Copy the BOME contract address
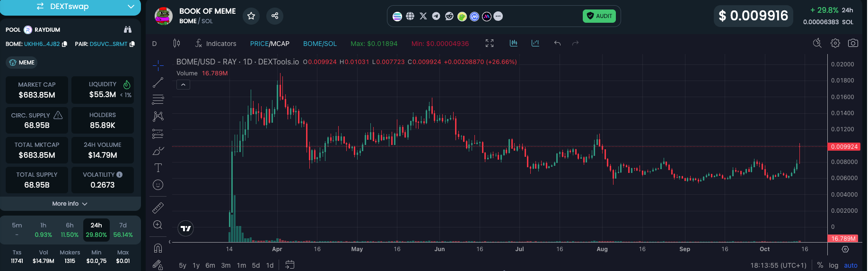The width and height of the screenshot is (868, 271). click(64, 44)
